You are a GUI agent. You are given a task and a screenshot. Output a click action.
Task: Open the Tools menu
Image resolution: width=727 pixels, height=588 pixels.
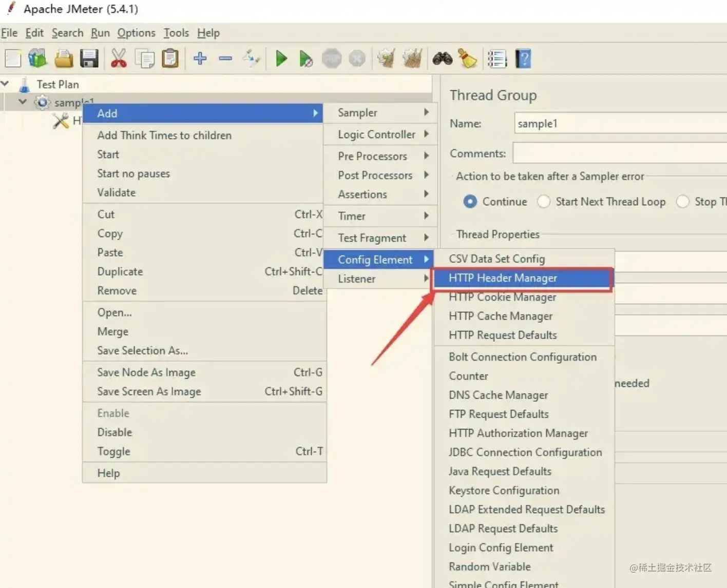pyautogui.click(x=176, y=33)
